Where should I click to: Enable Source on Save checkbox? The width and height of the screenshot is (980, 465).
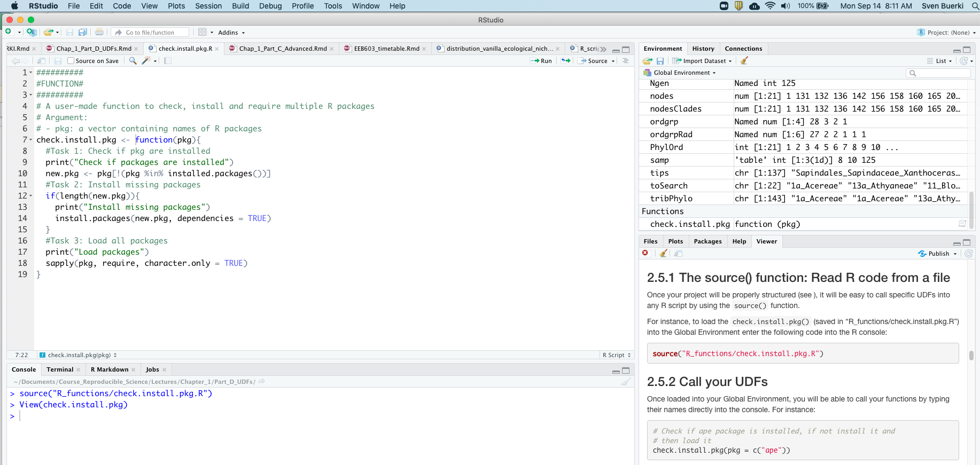click(71, 61)
